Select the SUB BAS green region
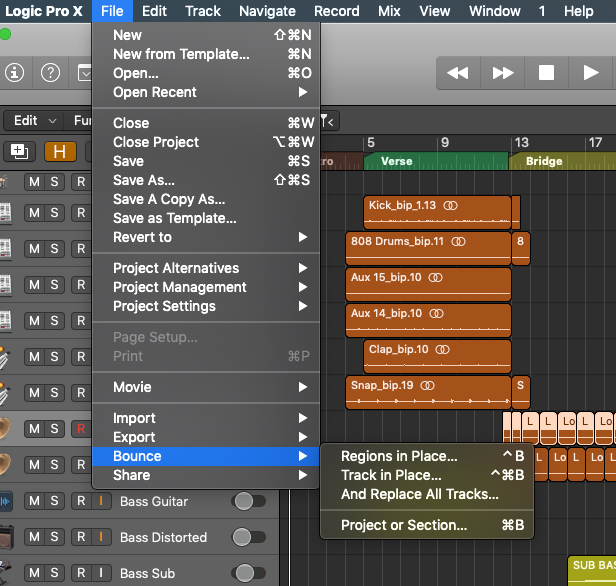The width and height of the screenshot is (616, 586). [x=592, y=571]
